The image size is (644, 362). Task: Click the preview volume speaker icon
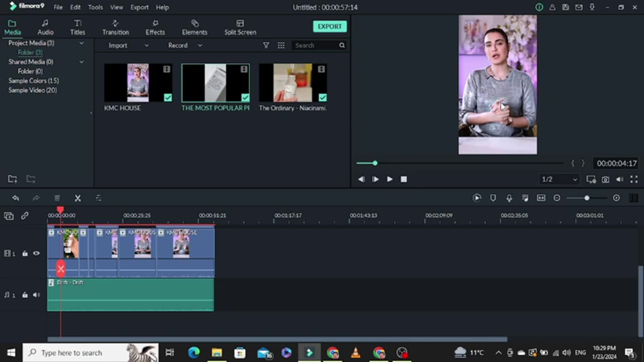(x=620, y=179)
